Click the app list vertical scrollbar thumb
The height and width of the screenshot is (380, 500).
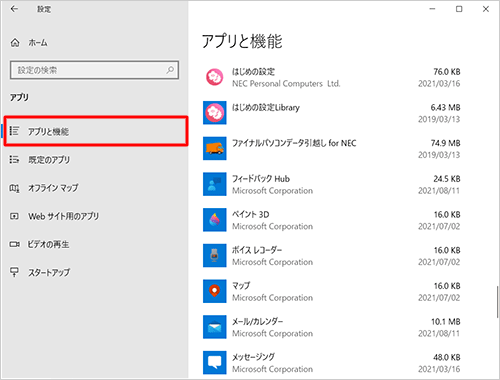tap(497, 302)
